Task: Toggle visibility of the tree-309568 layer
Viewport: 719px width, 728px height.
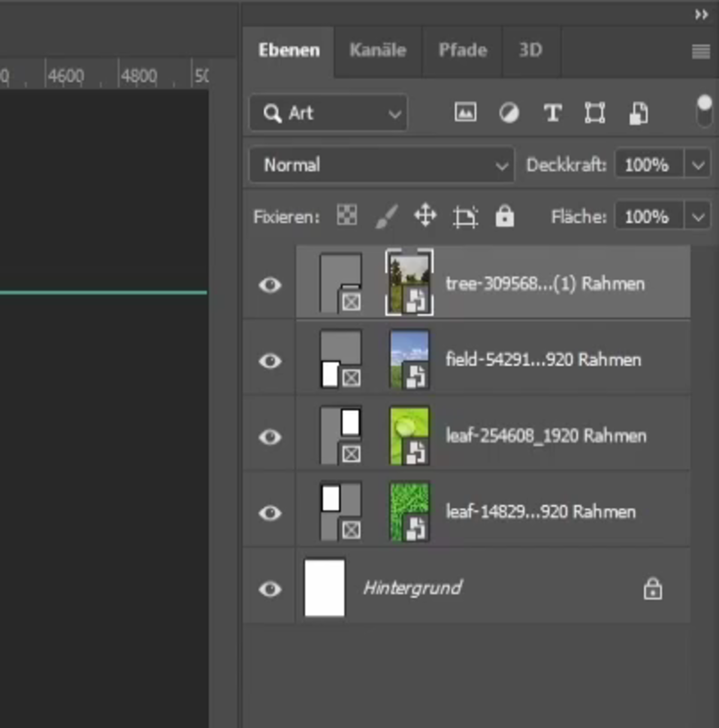Action: pos(271,286)
